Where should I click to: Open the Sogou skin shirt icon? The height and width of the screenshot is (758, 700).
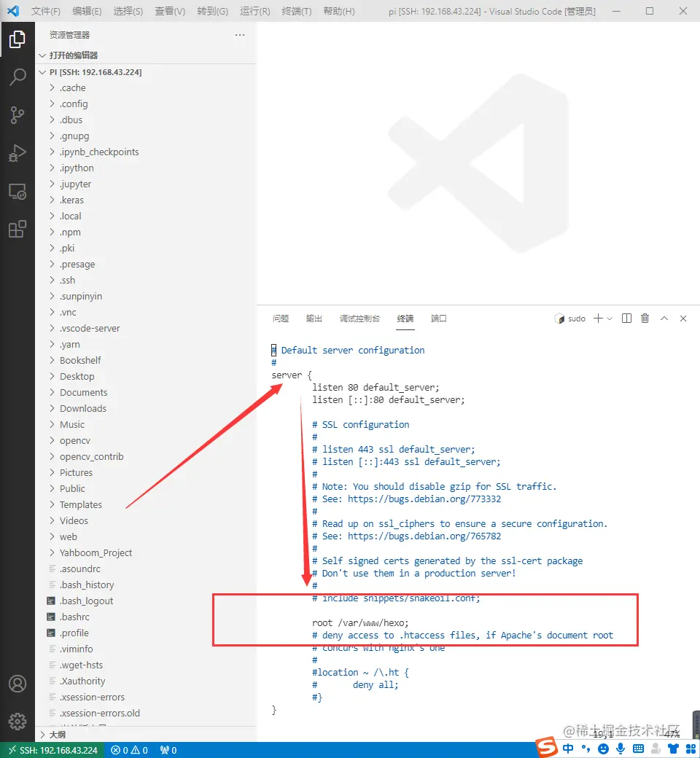(673, 749)
